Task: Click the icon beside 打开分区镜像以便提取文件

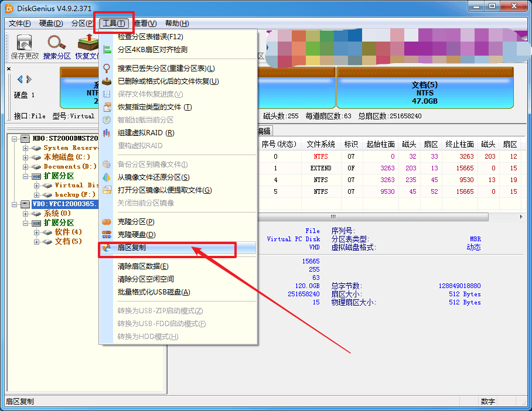Action: coord(107,190)
